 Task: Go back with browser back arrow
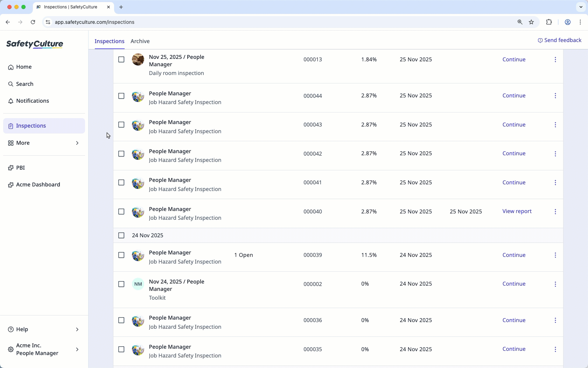[8, 22]
